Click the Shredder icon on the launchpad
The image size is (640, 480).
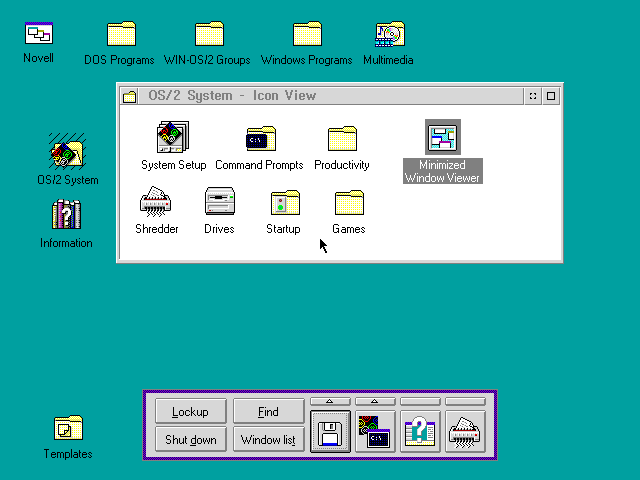pos(465,431)
